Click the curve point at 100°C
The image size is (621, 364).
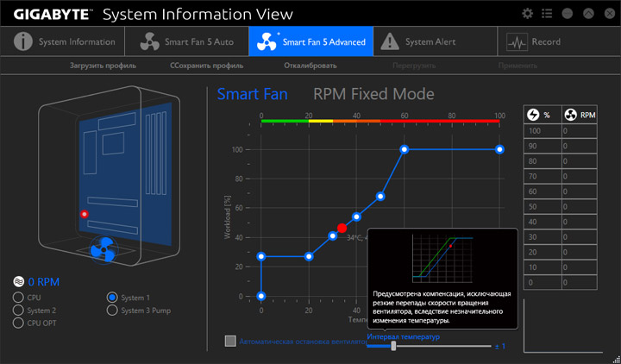(x=499, y=149)
